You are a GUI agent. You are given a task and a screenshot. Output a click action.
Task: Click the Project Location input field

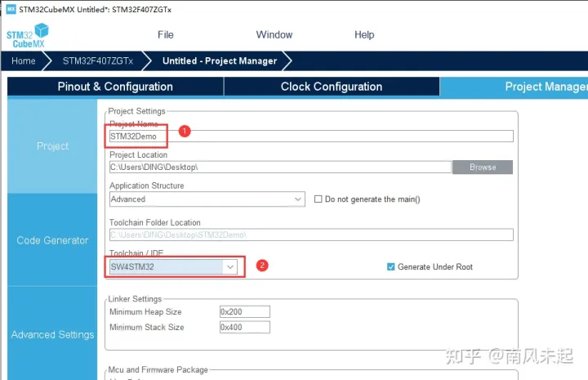click(280, 167)
